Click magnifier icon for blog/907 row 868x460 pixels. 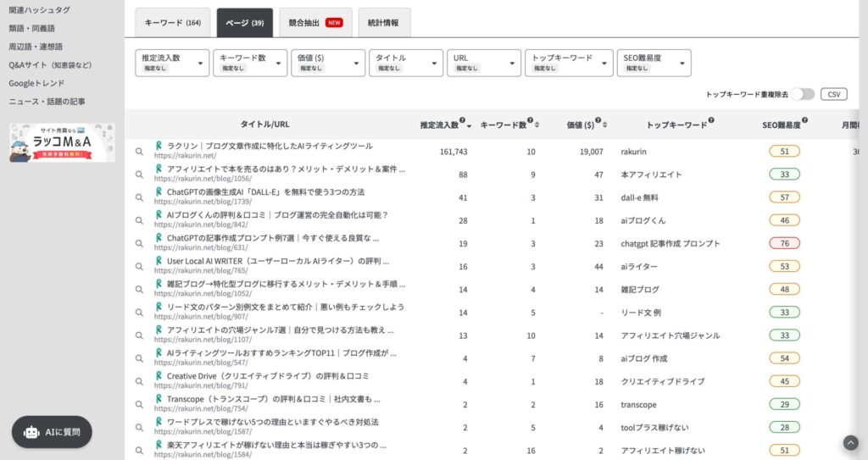coord(139,313)
